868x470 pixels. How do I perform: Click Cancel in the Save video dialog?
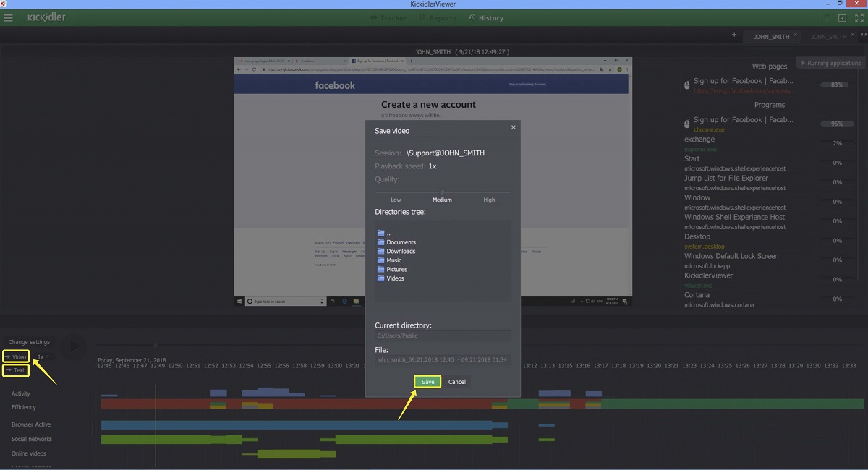[457, 381]
